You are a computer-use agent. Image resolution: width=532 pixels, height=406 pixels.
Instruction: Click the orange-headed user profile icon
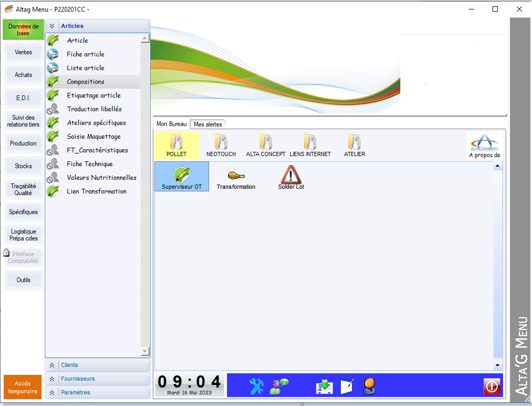click(369, 386)
